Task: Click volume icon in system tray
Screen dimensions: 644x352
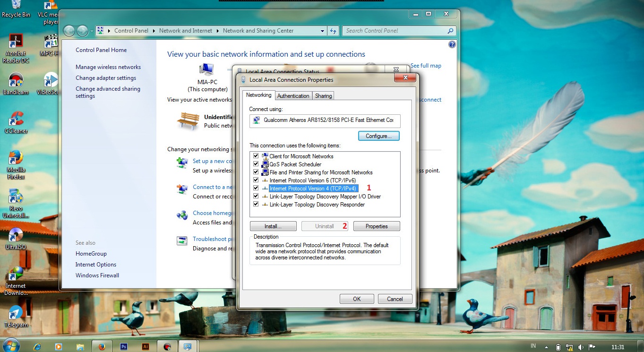Action: click(x=581, y=347)
